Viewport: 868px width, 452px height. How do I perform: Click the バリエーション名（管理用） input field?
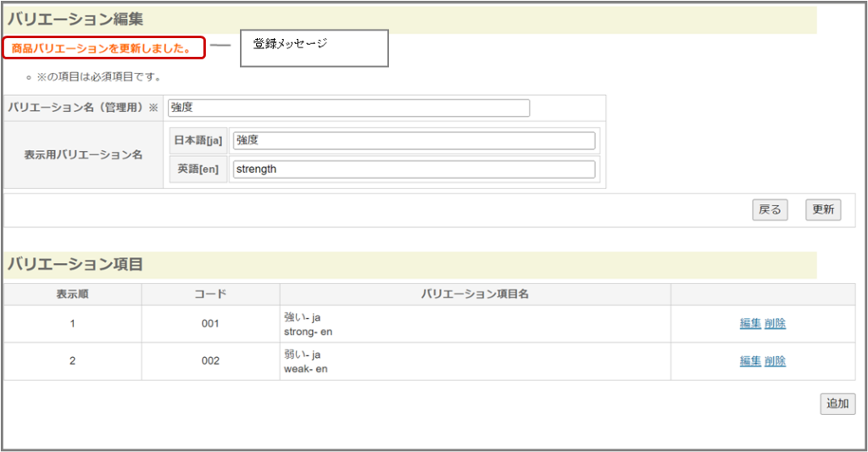[x=348, y=108]
